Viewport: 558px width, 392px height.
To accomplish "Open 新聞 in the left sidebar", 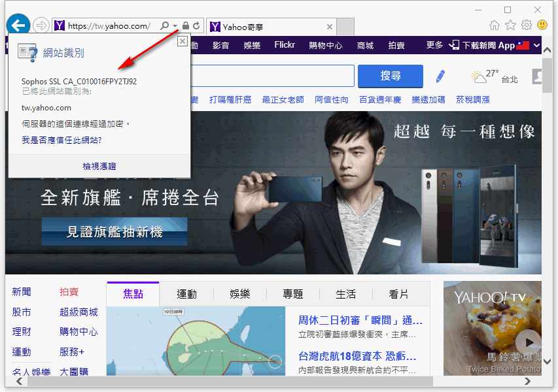I will click(x=22, y=292).
